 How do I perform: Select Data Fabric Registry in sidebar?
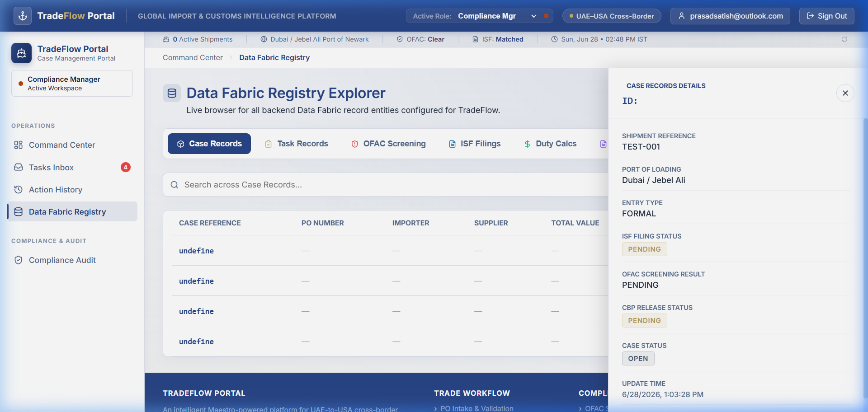[x=72, y=211]
